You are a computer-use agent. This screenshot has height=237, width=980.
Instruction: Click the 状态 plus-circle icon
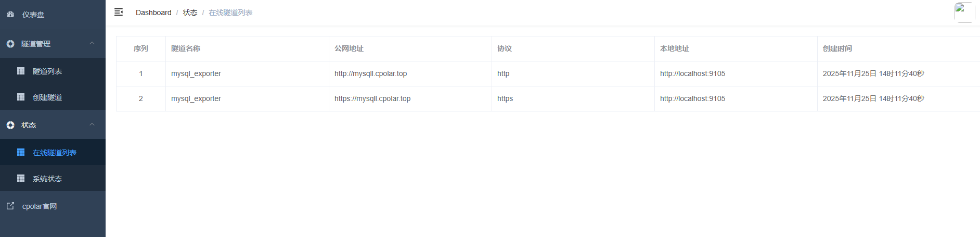click(x=10, y=125)
